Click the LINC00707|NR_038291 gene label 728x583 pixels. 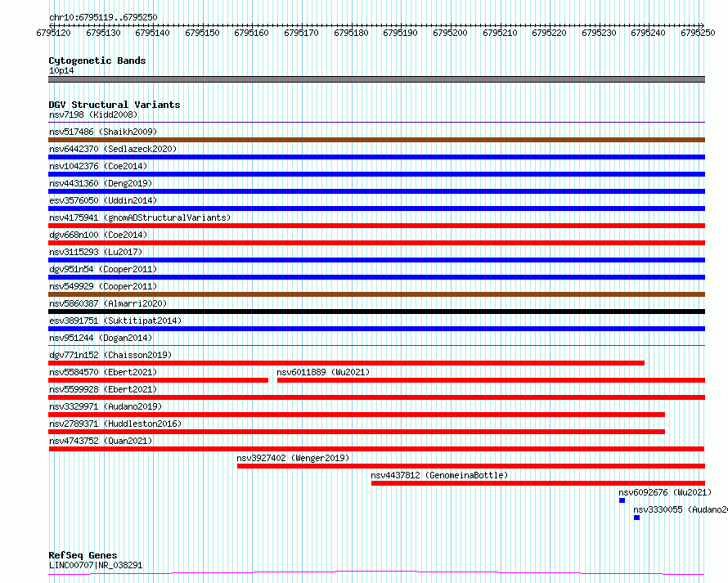coord(96,565)
